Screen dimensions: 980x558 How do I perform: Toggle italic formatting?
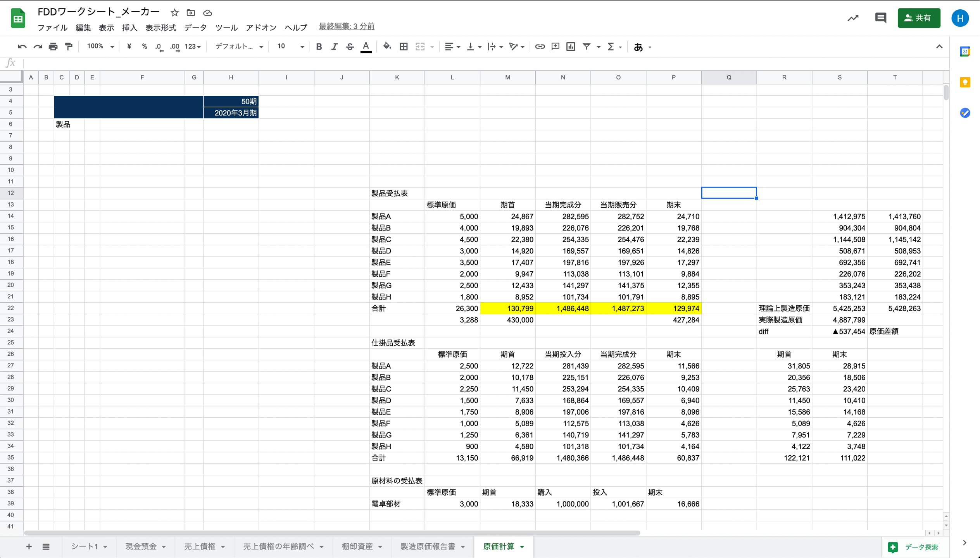pos(334,46)
